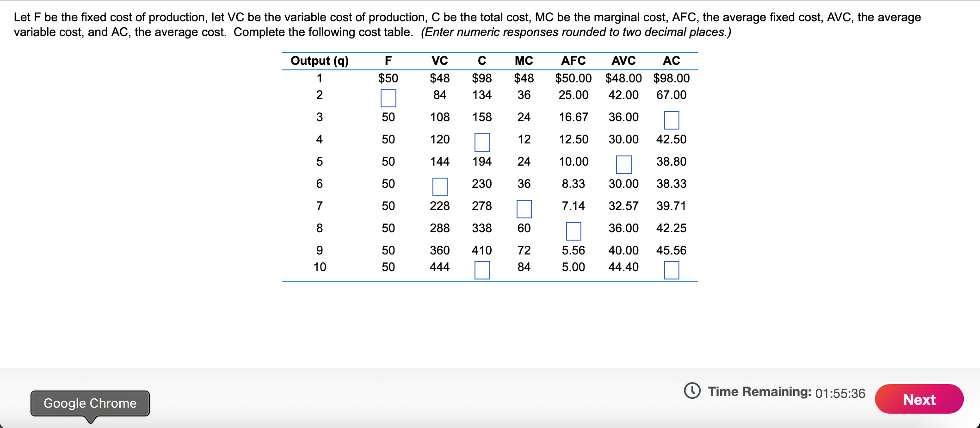Viewport: 980px width, 428px height.
Task: Click the '67.00' AC value in row 2
Action: pyautogui.click(x=672, y=95)
